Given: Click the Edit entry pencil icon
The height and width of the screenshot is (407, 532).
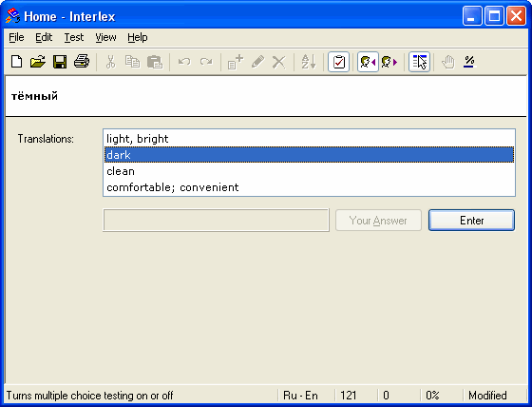Looking at the screenshot, I should [x=257, y=62].
